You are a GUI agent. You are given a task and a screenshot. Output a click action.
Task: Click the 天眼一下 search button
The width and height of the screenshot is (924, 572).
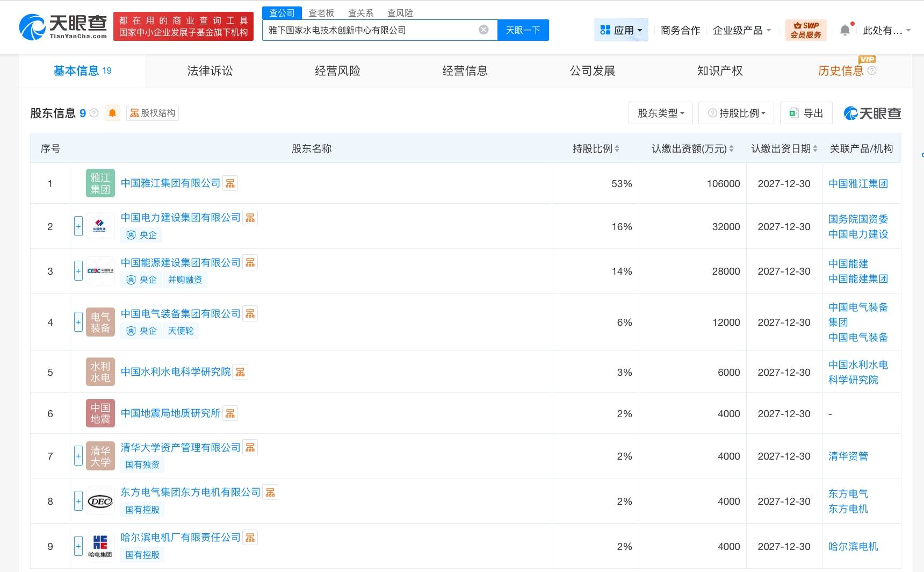523,30
